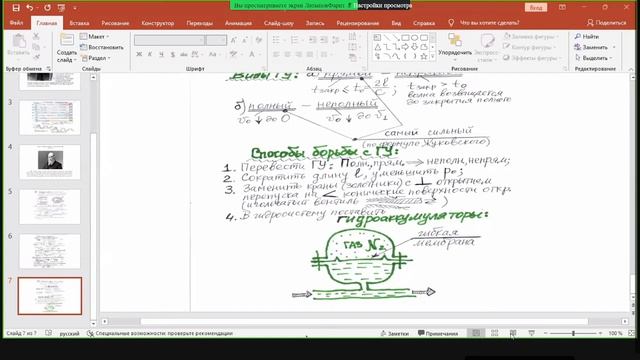Switch to the Запись tab

pos(315,23)
